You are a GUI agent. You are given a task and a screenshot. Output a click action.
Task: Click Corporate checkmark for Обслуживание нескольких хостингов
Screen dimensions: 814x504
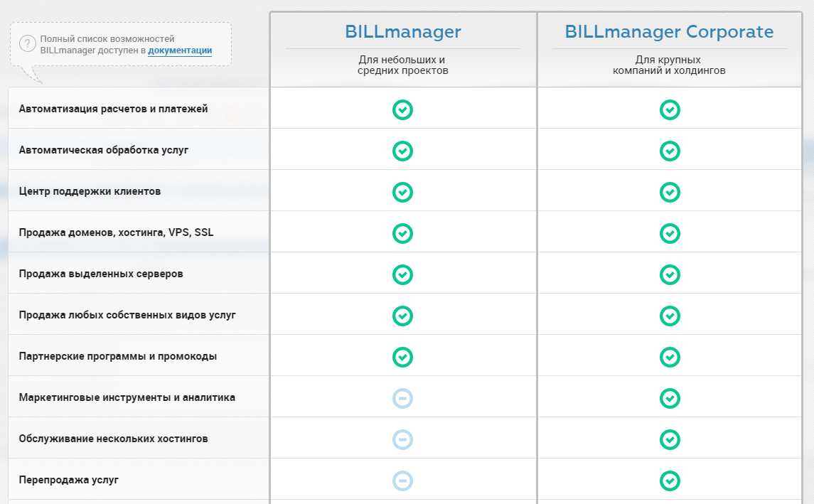point(670,439)
